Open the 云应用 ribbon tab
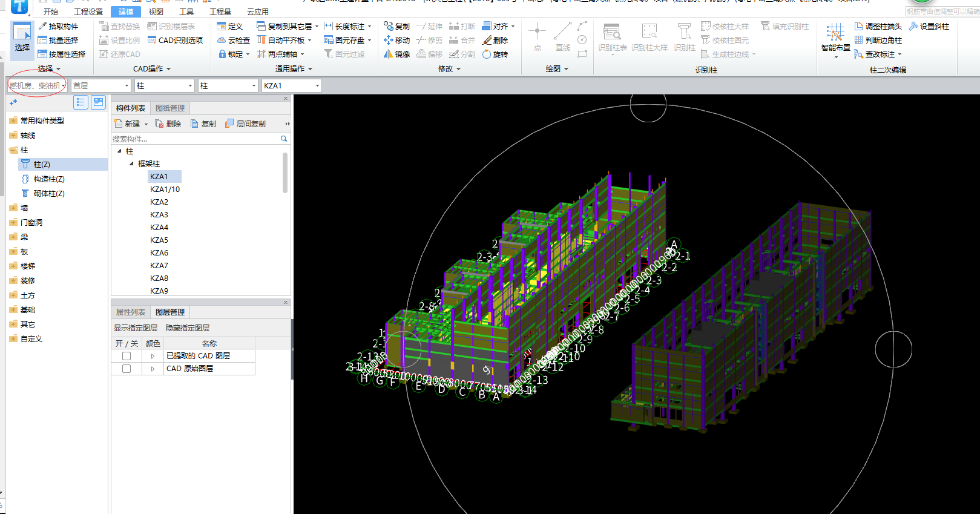980x514 pixels. (258, 12)
